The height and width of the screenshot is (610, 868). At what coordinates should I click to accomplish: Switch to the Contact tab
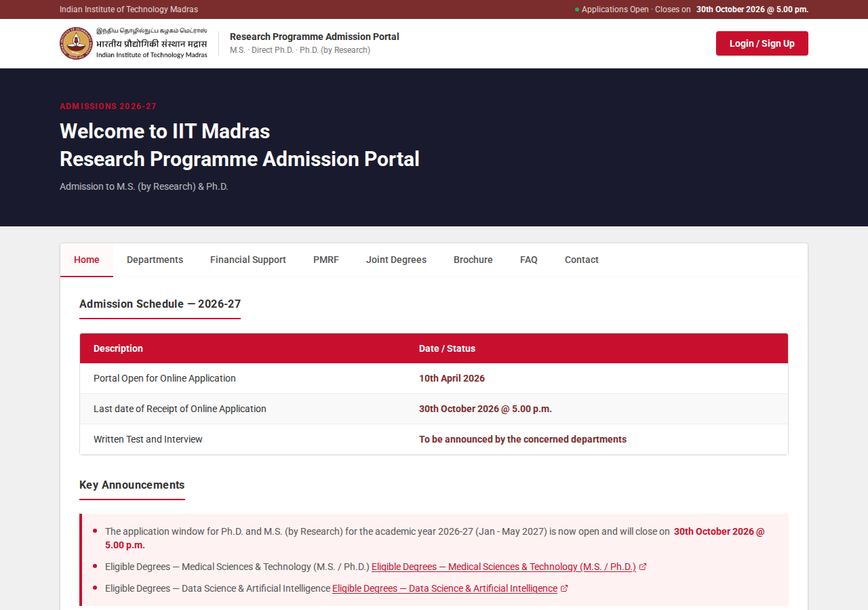tap(582, 260)
